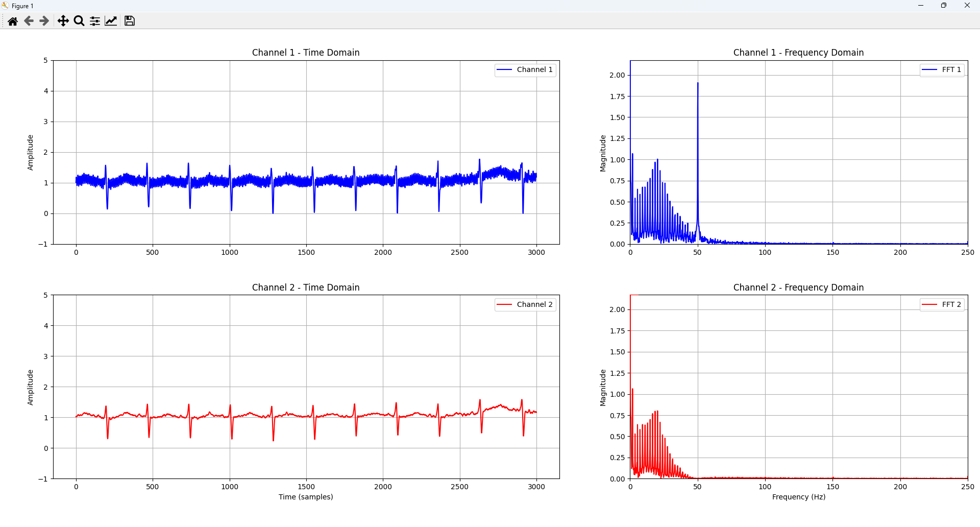Minimize the Figure 1 window
980x527 pixels.
pos(921,6)
